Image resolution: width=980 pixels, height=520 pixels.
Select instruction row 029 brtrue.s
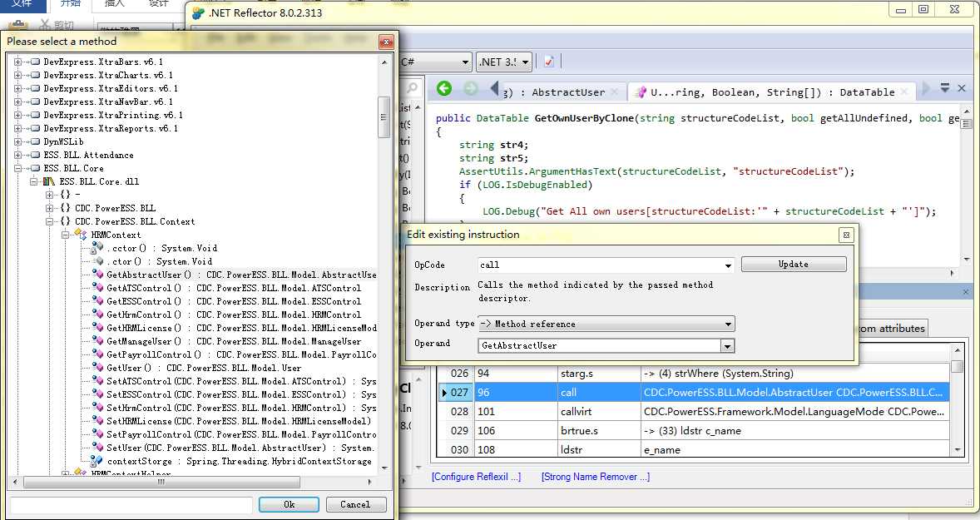694,431
